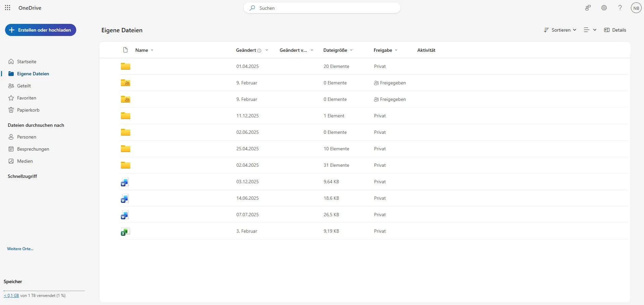Select all files via header file icon
This screenshot has height=305, width=644.
tap(125, 50)
